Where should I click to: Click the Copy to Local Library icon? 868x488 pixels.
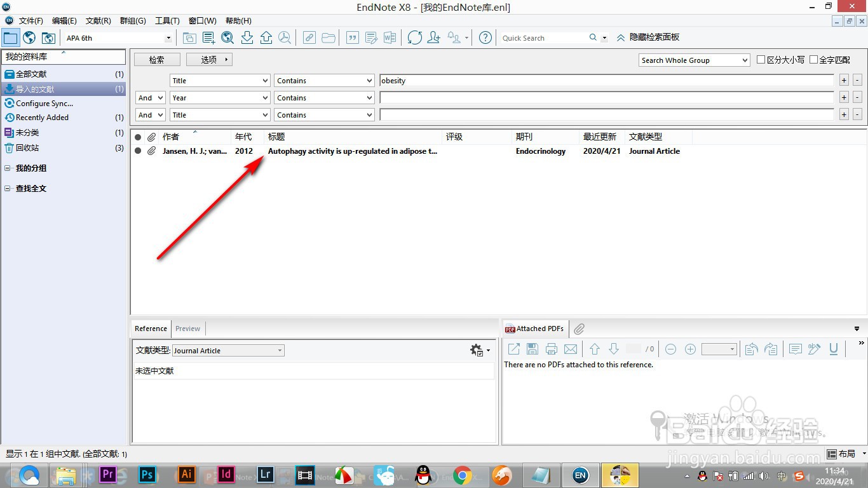tap(189, 37)
